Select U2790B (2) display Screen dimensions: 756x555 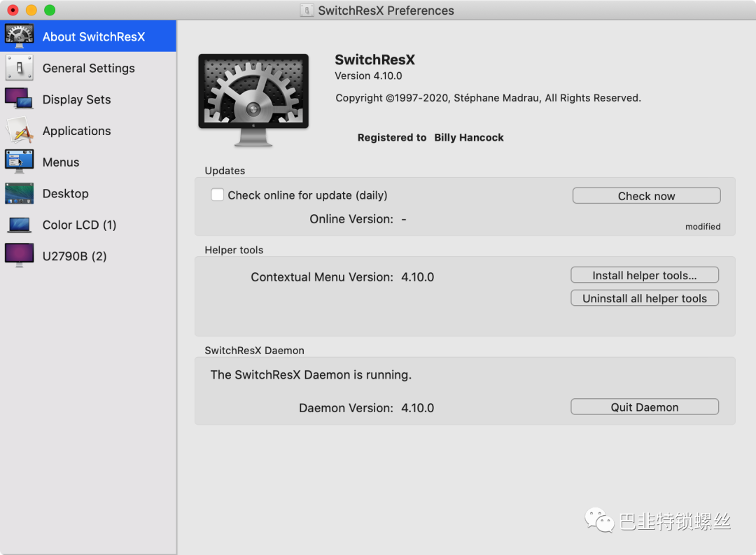tap(88, 256)
